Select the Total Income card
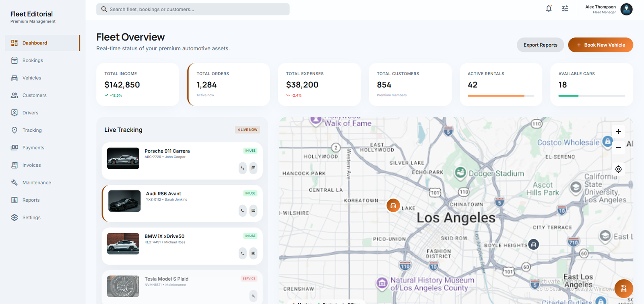The image size is (644, 304). (138, 85)
